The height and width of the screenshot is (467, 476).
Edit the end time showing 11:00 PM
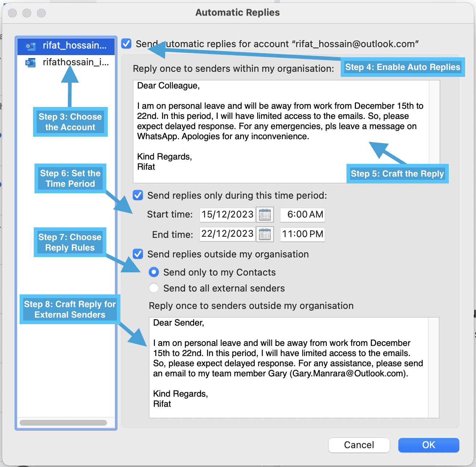click(x=302, y=234)
